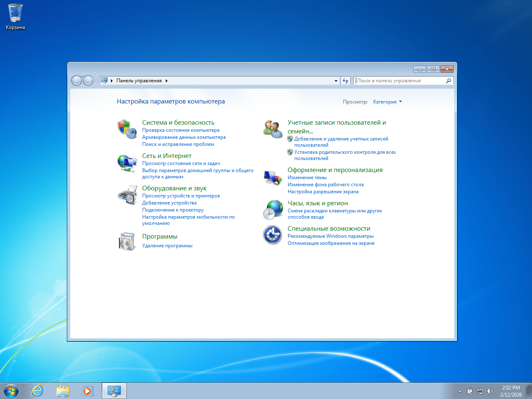Click the User Accounts people icon

(x=273, y=129)
